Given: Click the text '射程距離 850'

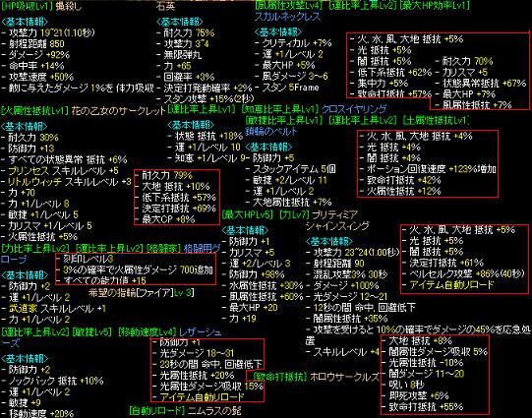Looking at the screenshot, I should [x=37, y=44].
